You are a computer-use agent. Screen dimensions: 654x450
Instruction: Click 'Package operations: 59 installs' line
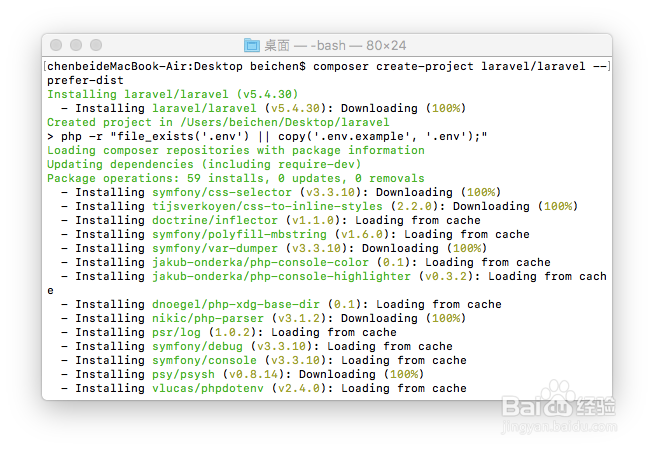click(236, 178)
